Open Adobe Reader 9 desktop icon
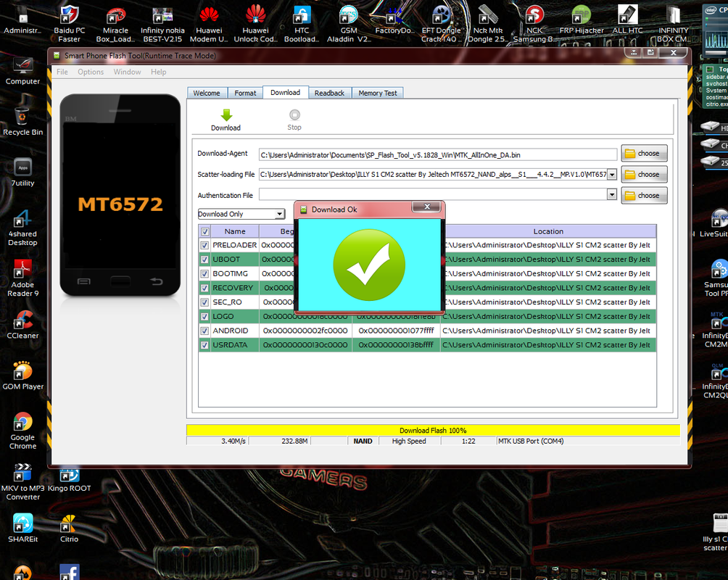Screen dimensions: 728x580 coord(22,278)
